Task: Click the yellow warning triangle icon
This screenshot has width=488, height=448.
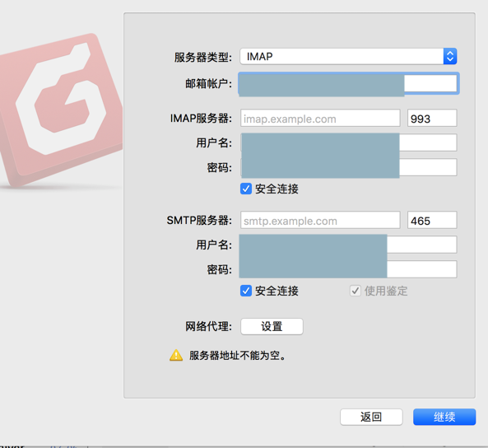Action: coord(176,355)
